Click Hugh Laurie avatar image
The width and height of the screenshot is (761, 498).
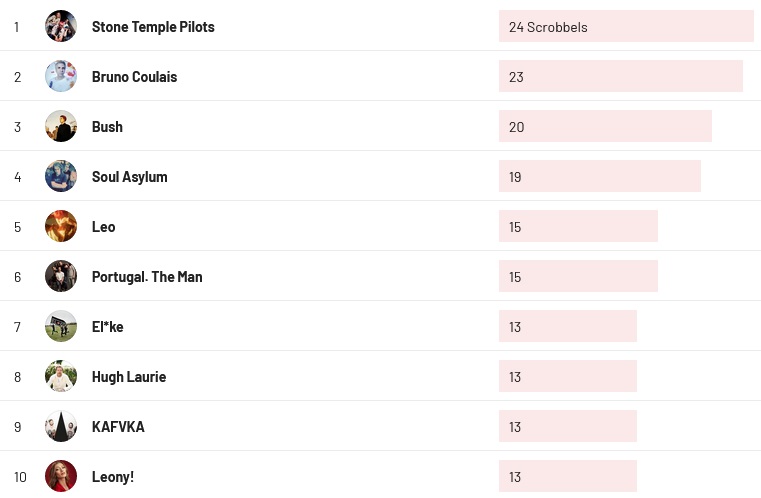[x=61, y=376]
